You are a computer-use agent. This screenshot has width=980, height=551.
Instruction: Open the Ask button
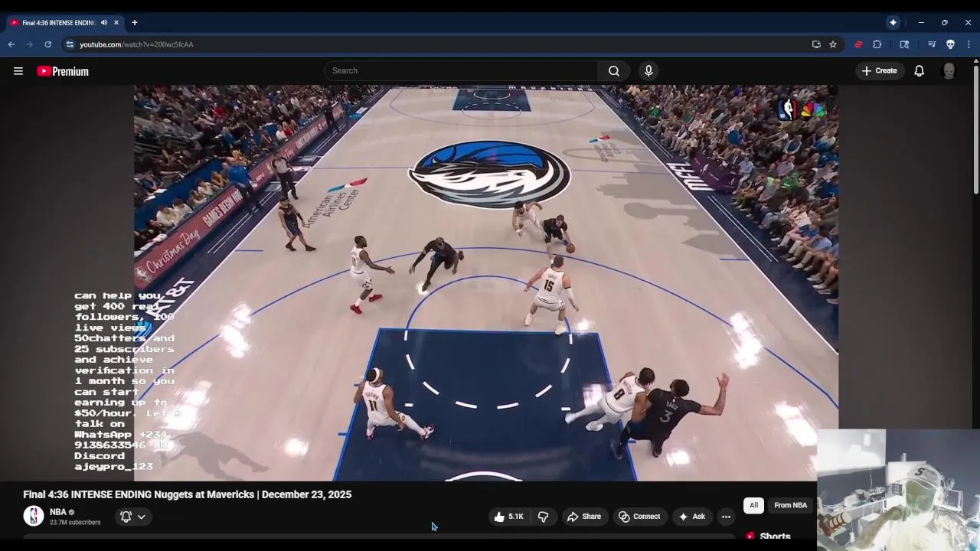(x=691, y=517)
